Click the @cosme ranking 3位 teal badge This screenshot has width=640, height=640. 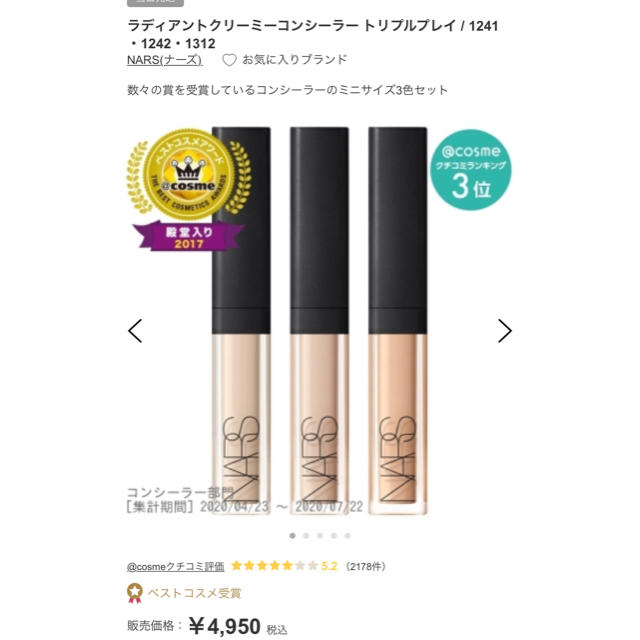click(x=471, y=170)
